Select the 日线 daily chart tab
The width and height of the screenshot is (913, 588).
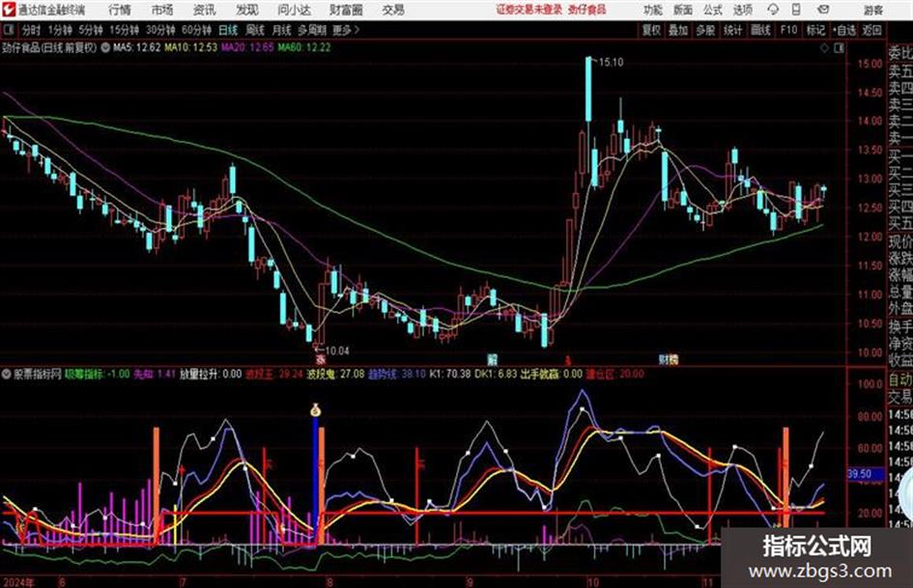(228, 30)
